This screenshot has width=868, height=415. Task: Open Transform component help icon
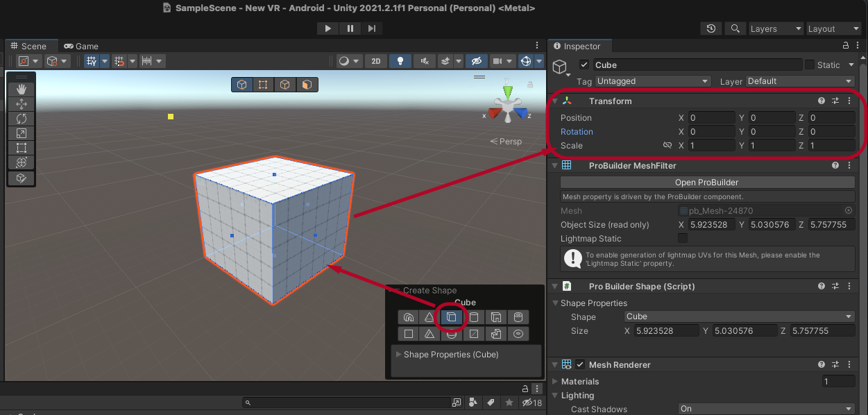pyautogui.click(x=822, y=101)
